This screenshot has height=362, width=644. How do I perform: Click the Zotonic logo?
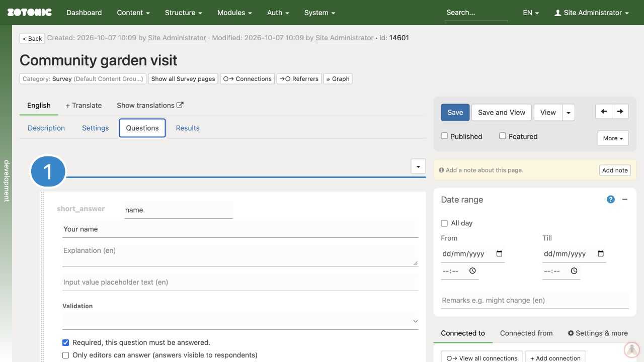(29, 13)
